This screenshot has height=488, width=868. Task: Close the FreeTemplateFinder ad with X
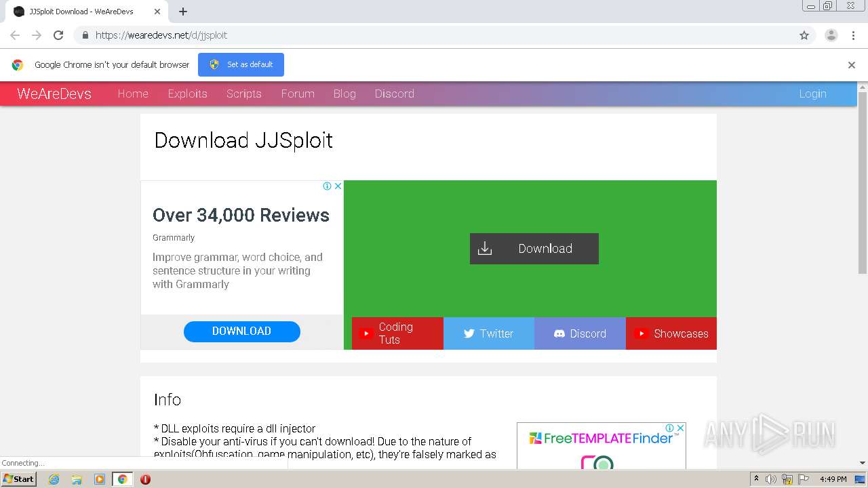[680, 428]
